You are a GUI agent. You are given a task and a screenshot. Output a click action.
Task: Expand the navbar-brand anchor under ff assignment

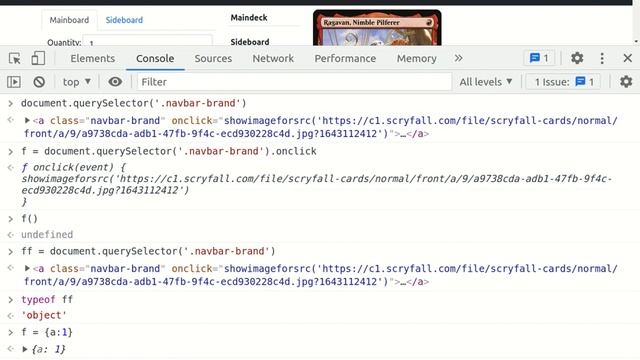[27, 268]
